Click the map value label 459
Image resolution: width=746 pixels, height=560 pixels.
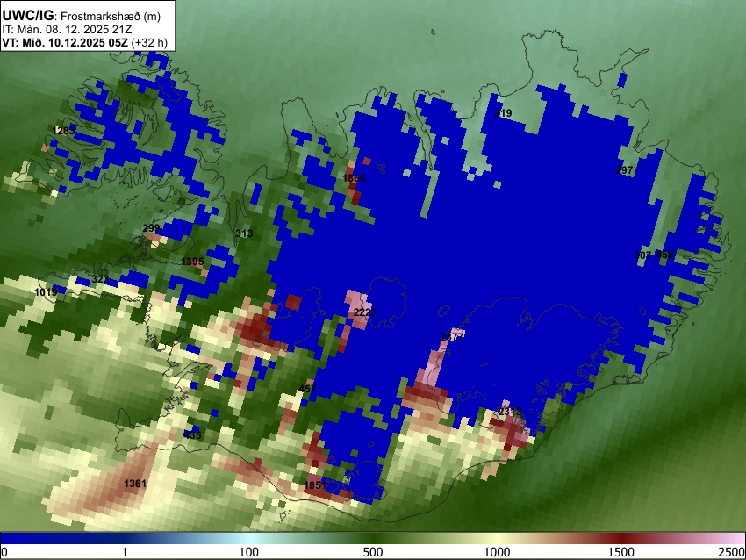(664, 255)
